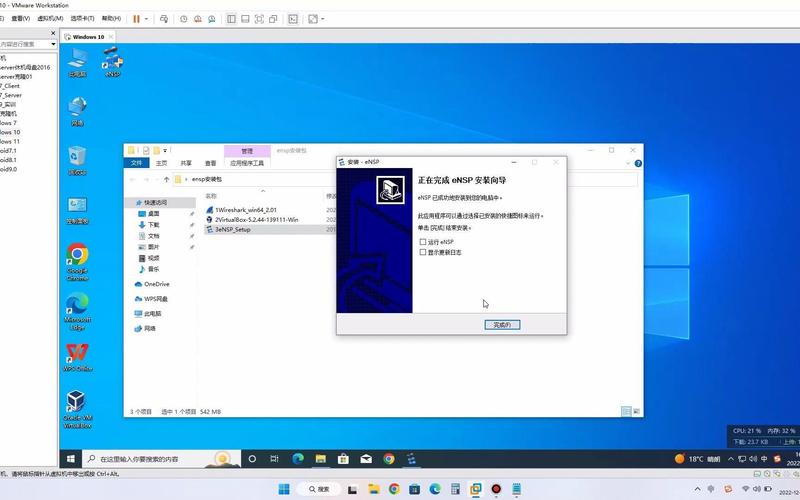Open the WPS Office desktop shortcut
This screenshot has height=500, width=800.
77,357
